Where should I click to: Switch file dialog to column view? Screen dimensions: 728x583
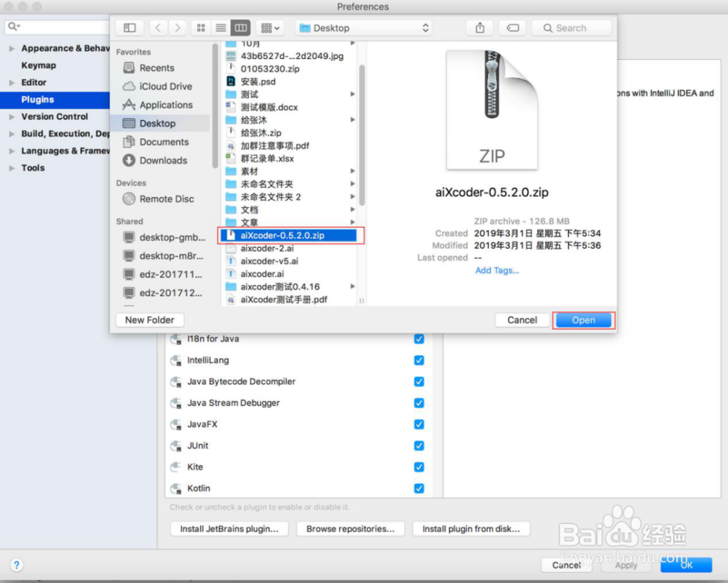[240, 28]
